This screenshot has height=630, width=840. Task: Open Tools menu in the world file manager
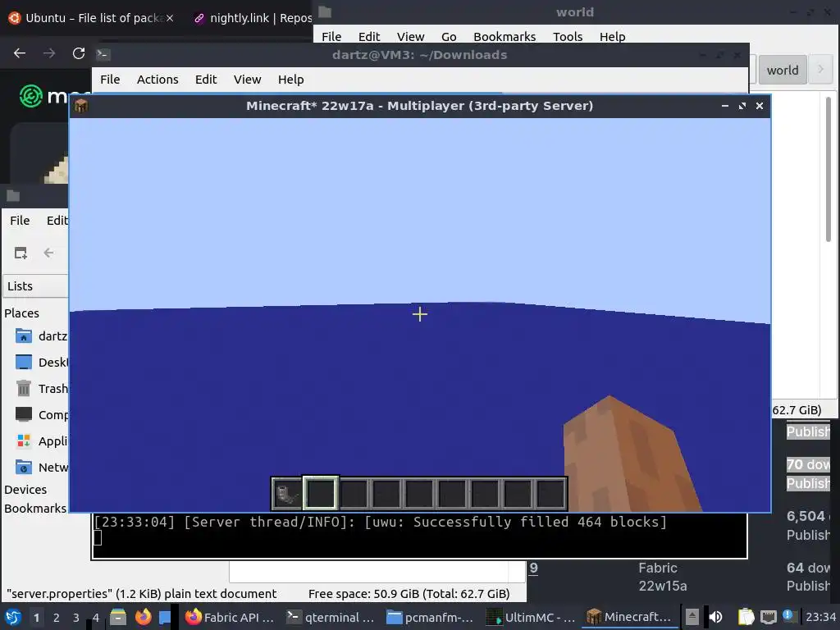tap(568, 36)
